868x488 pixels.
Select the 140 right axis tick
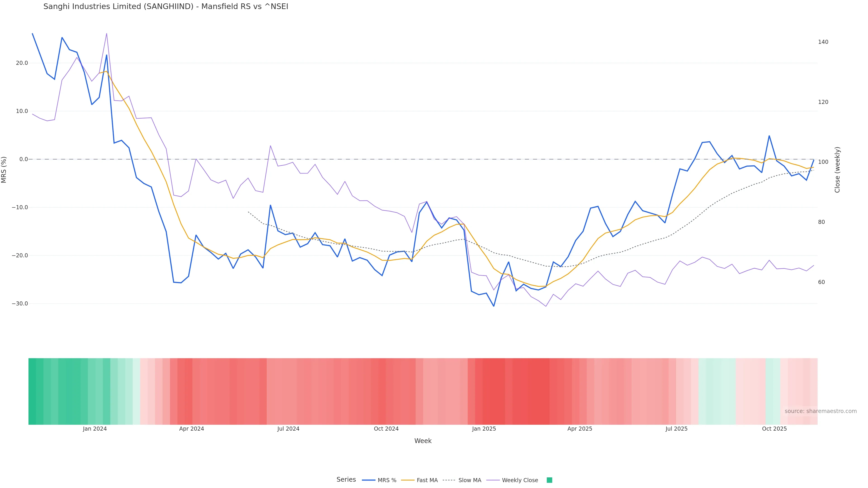[823, 42]
